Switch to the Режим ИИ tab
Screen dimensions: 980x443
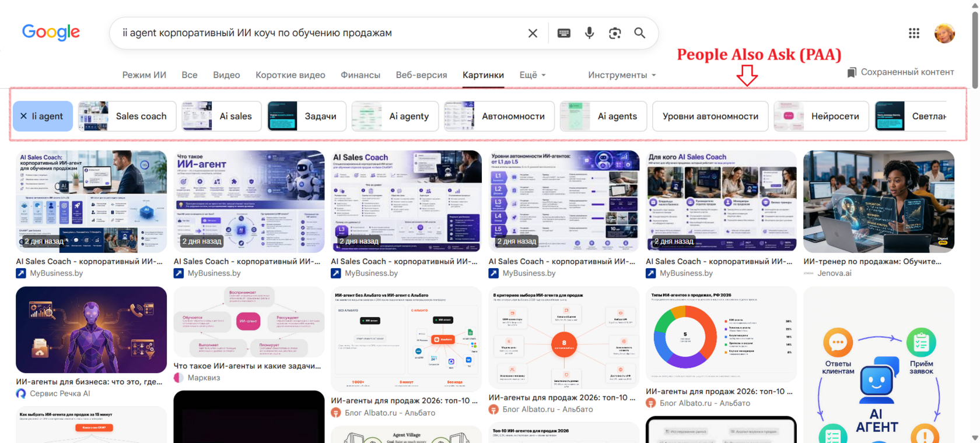point(144,75)
